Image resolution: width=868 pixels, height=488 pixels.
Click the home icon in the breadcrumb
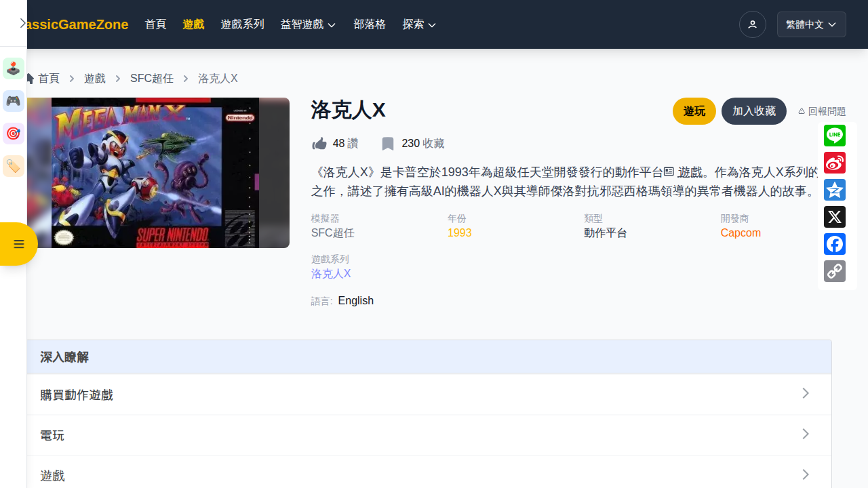click(29, 79)
